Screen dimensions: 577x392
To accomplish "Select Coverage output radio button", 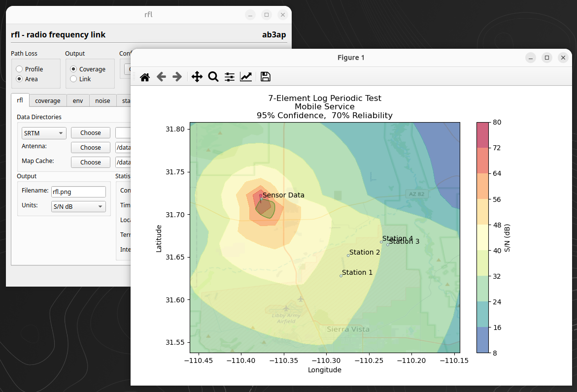I will tap(74, 69).
